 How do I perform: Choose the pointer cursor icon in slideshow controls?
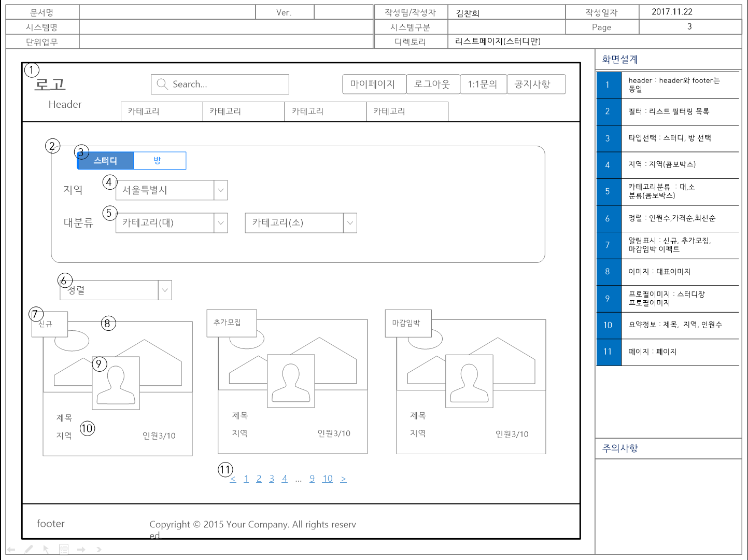[x=46, y=549]
